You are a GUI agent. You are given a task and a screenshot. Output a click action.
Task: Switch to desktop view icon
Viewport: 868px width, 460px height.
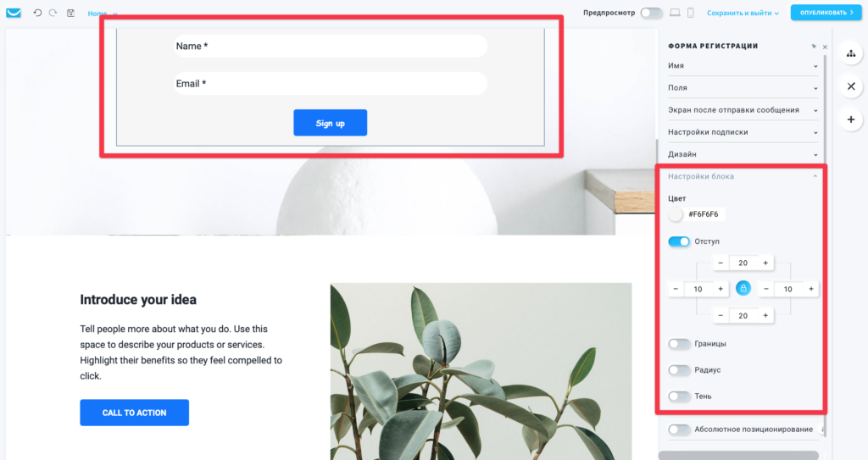675,12
